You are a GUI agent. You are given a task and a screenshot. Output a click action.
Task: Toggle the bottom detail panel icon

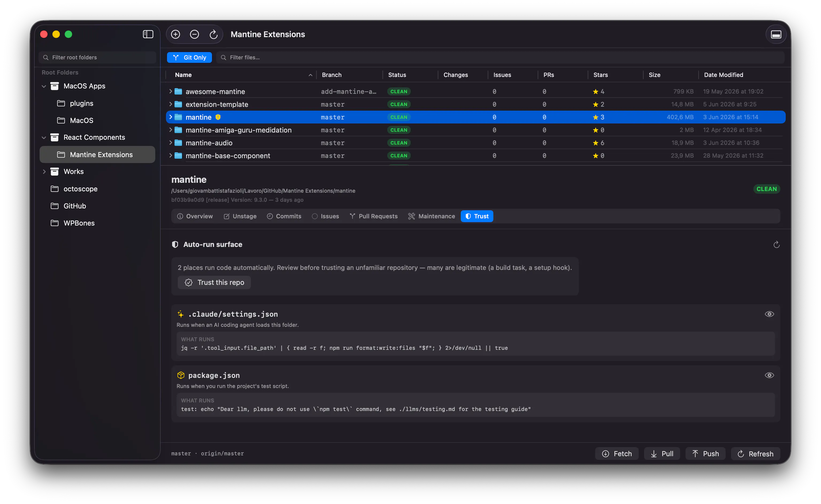(x=776, y=34)
